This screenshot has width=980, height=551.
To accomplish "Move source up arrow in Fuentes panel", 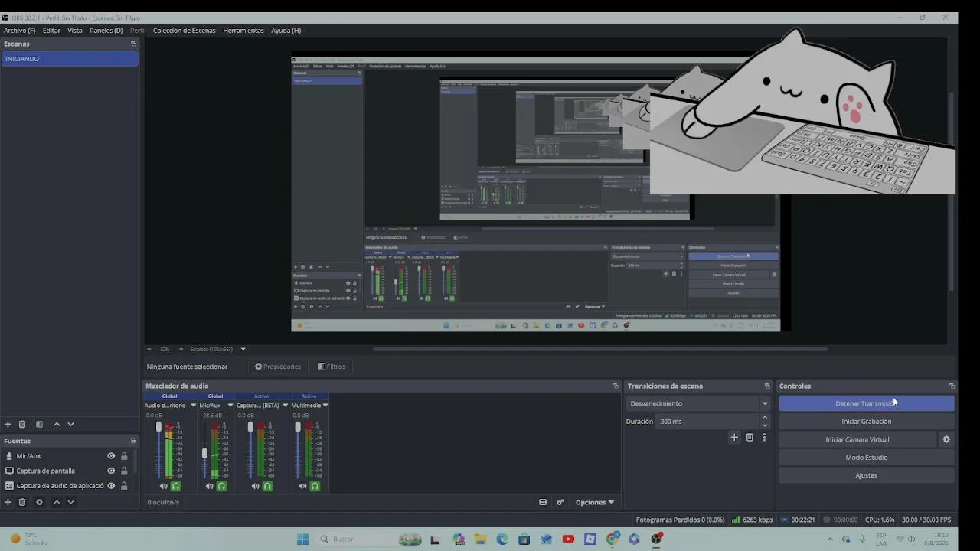I will 57,502.
